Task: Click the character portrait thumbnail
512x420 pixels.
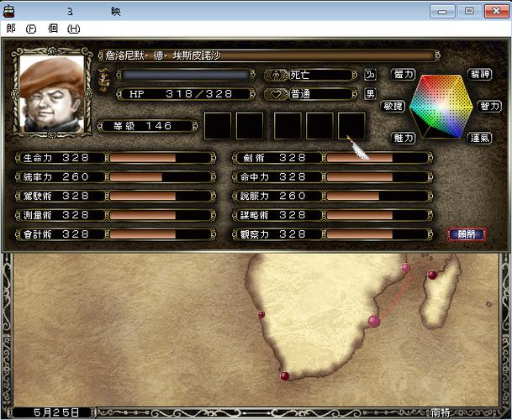Action: [x=51, y=93]
